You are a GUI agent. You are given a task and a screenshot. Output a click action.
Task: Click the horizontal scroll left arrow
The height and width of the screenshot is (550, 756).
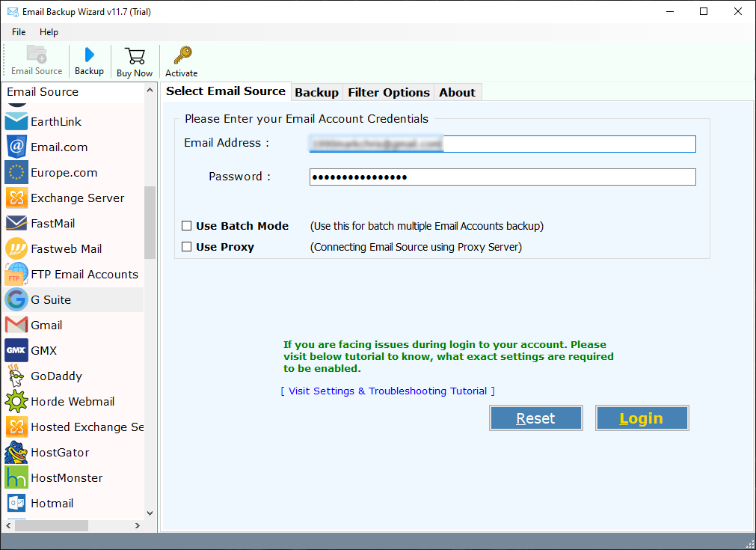point(8,525)
